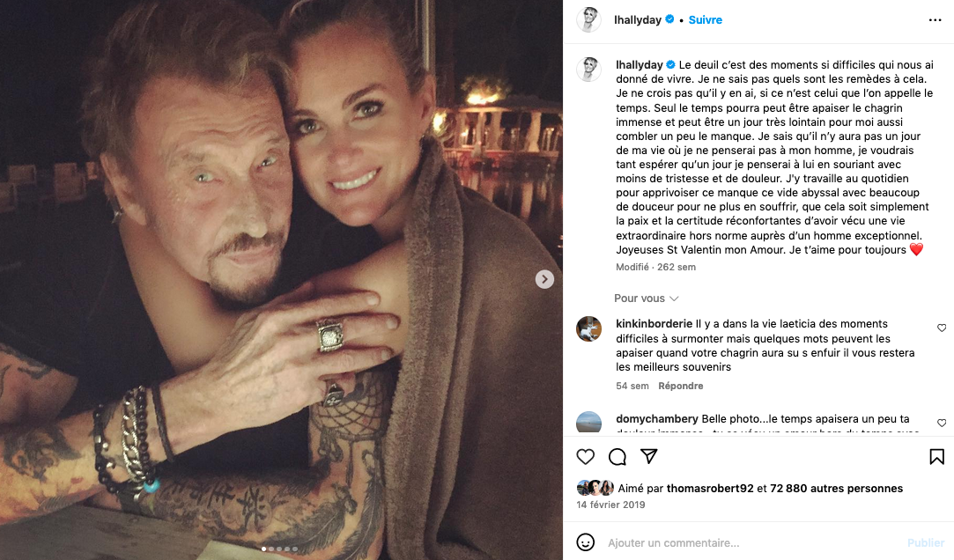
Task: Open lhallyday profile picture in header
Action: [588, 19]
